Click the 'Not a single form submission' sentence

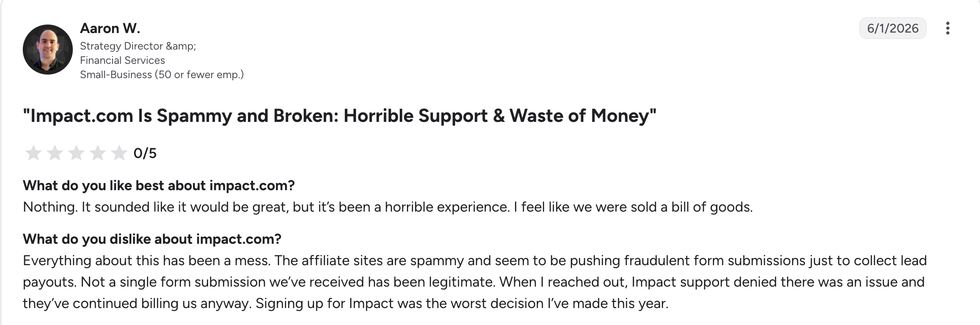pos(288,282)
